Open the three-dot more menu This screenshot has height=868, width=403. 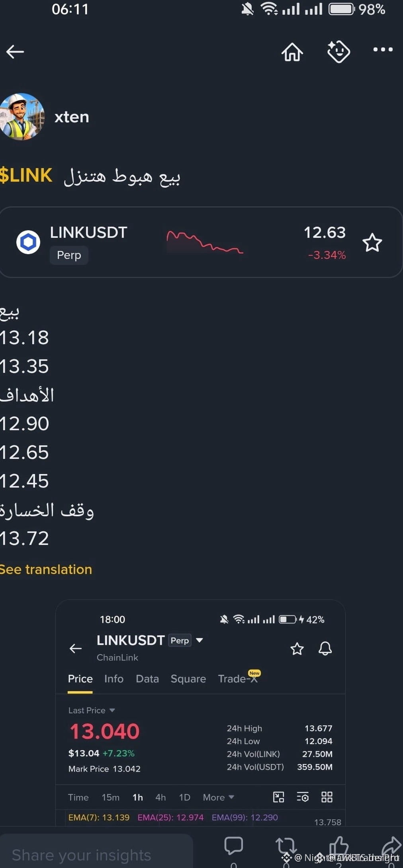coord(383,49)
